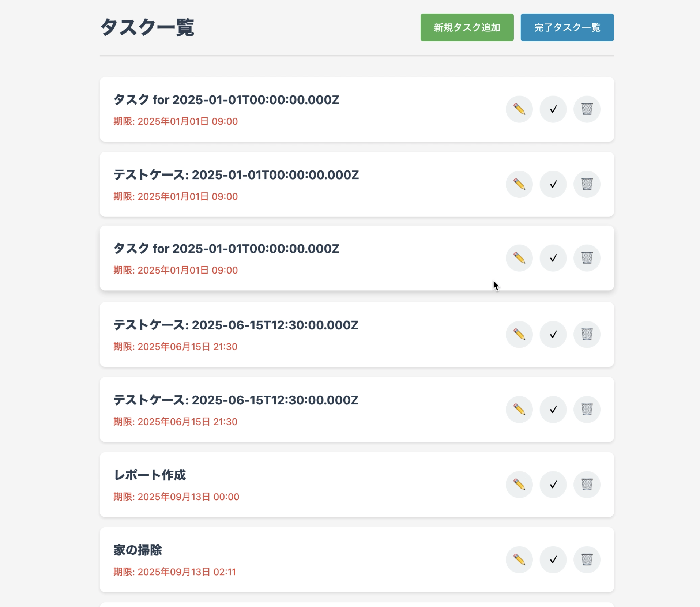
Task: Check off second タスク for 2025-01-01 card
Action: coord(553,258)
